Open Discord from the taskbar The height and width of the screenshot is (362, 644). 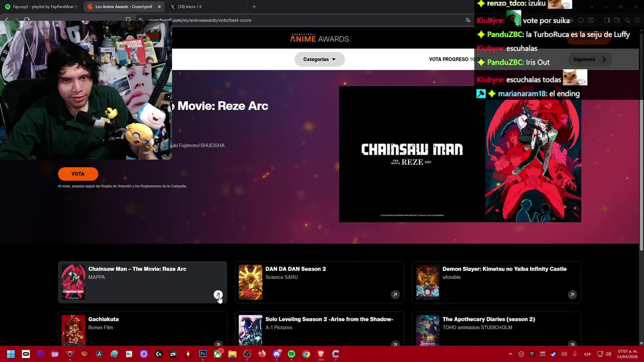[x=277, y=354]
